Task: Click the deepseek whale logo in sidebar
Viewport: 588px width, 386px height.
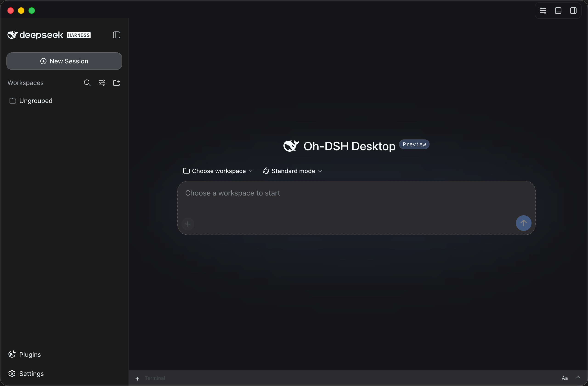Action: (x=13, y=35)
